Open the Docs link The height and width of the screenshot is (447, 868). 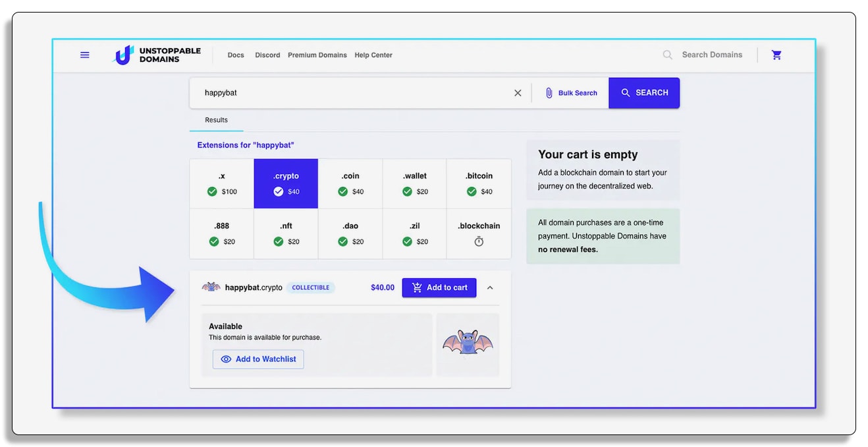pos(236,55)
